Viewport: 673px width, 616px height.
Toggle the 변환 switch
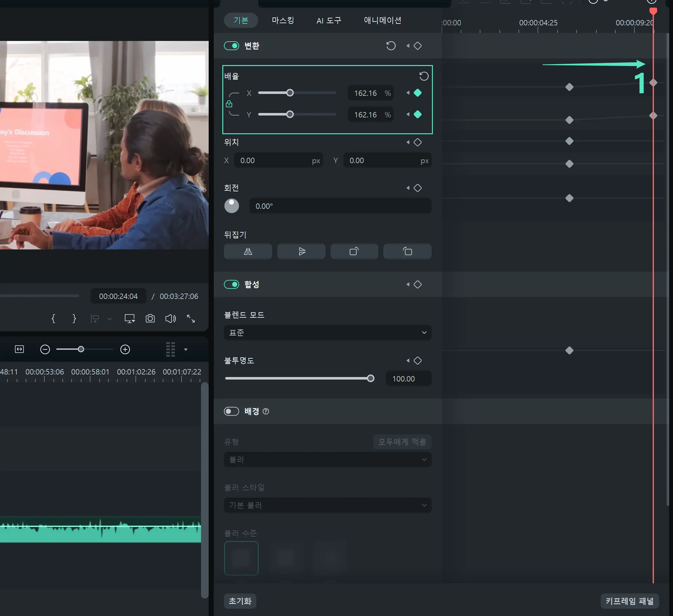tap(231, 46)
